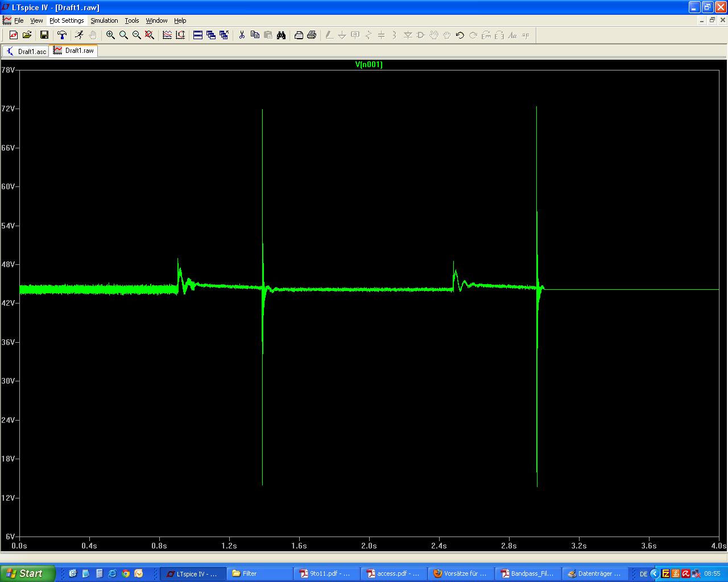Open the Bandpass_Fil taskbar item

[x=527, y=573]
